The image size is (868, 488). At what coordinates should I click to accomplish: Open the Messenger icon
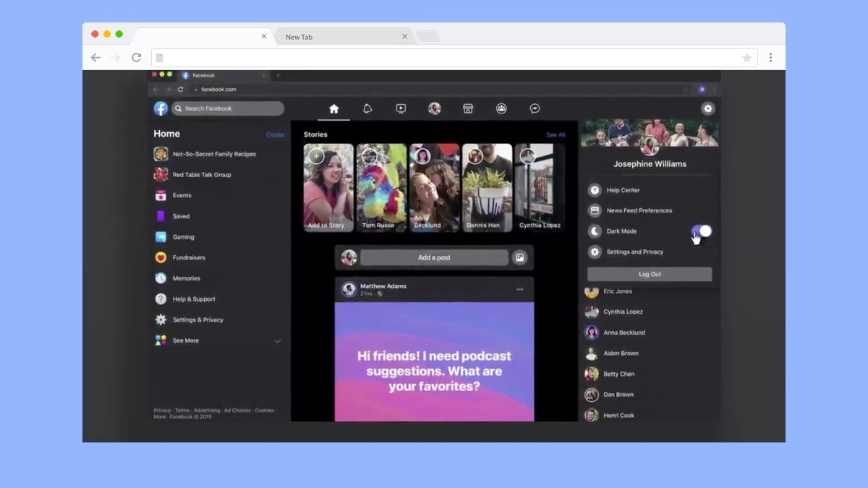[x=535, y=108]
